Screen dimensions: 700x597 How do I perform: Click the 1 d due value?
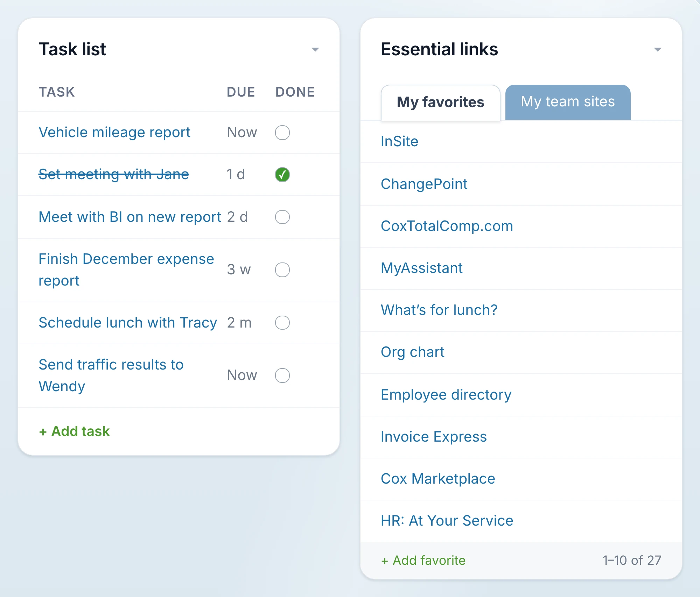pos(236,174)
